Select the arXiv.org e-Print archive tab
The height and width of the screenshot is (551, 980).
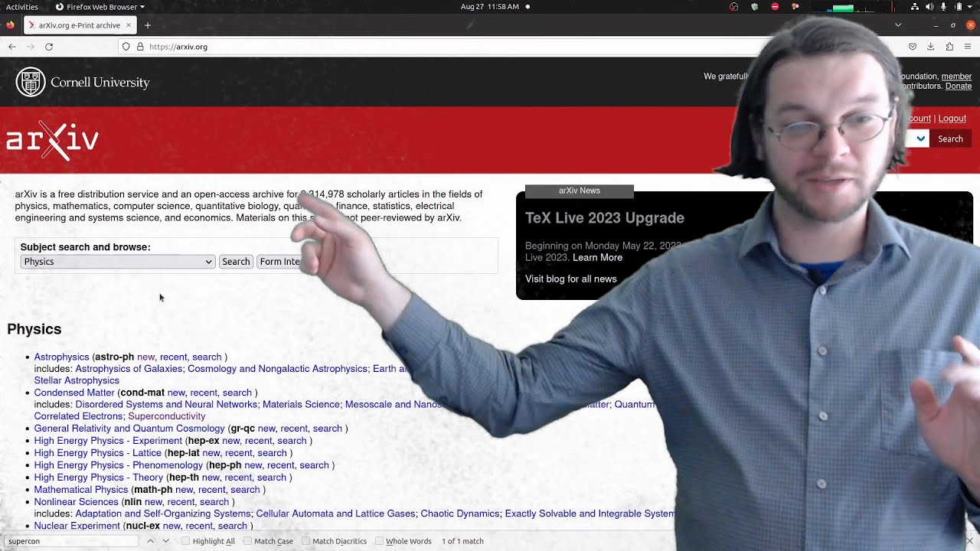point(80,25)
